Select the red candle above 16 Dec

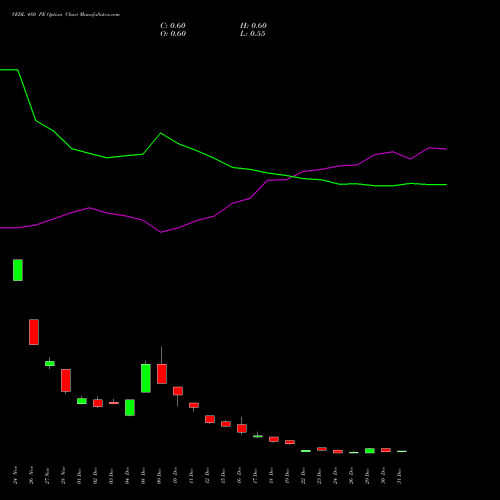pos(242,428)
